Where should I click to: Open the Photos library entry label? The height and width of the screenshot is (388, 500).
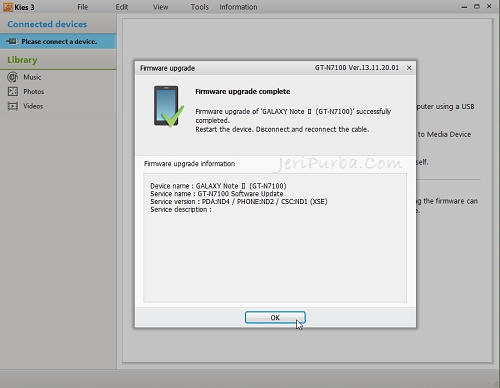[x=34, y=92]
